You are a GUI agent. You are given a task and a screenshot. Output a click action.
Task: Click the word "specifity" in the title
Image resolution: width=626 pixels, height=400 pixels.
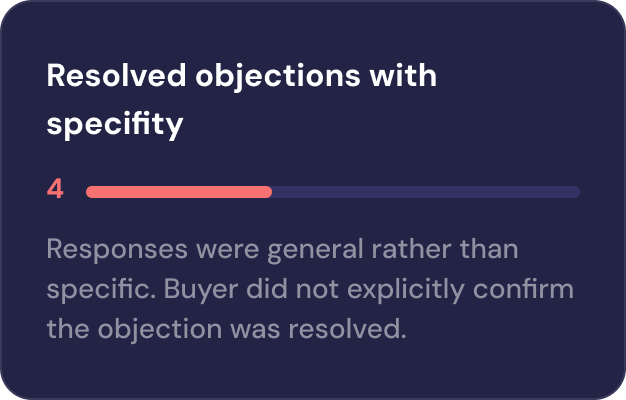click(x=115, y=125)
